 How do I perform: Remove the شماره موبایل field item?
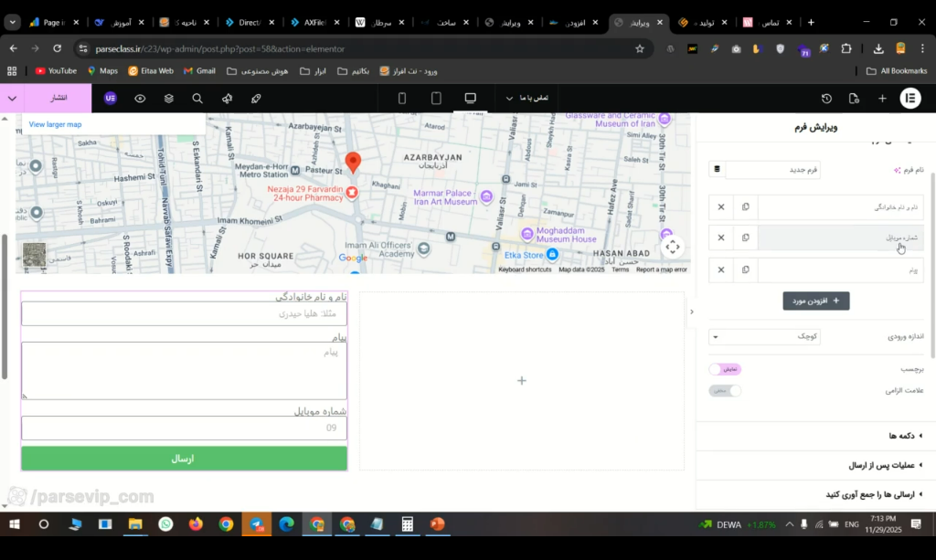click(721, 238)
